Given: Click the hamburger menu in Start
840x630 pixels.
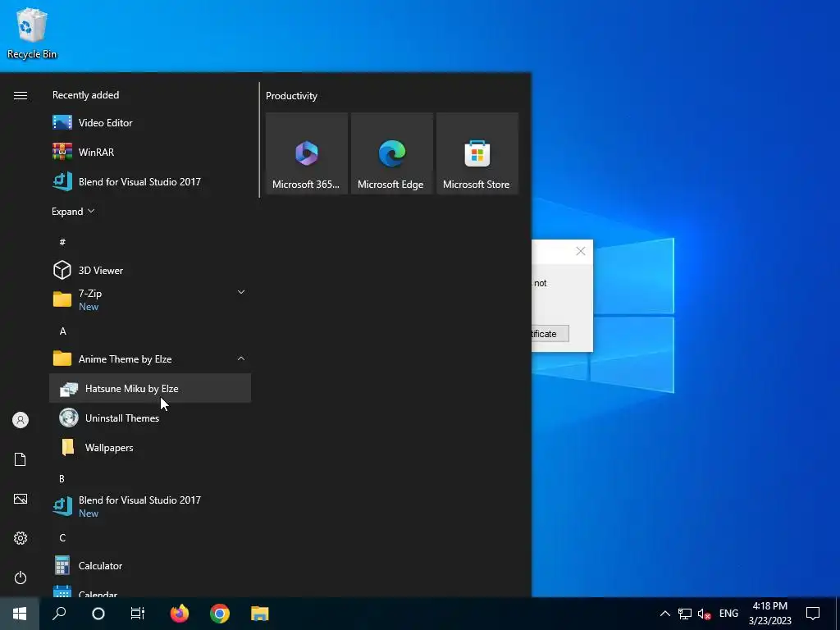Looking at the screenshot, I should [21, 95].
